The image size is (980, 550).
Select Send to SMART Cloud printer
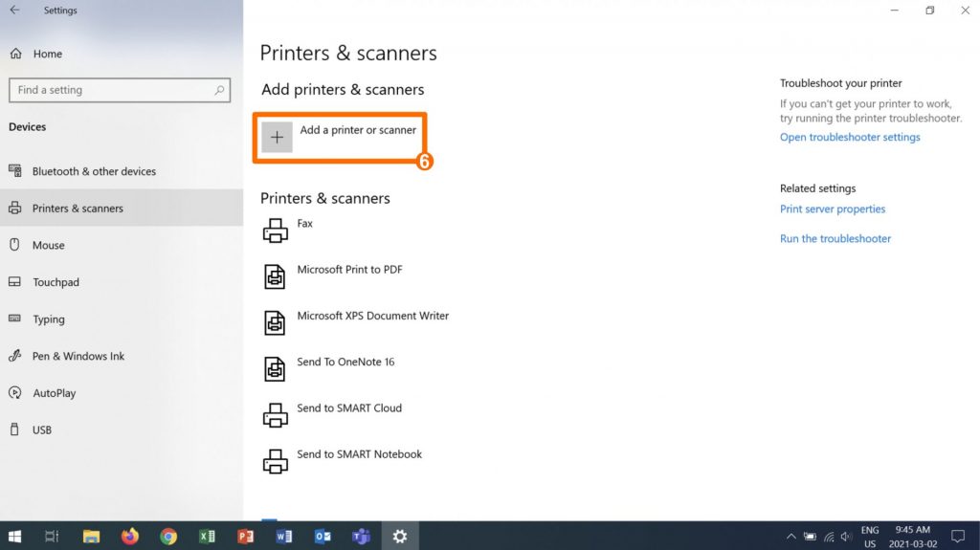[x=348, y=408]
